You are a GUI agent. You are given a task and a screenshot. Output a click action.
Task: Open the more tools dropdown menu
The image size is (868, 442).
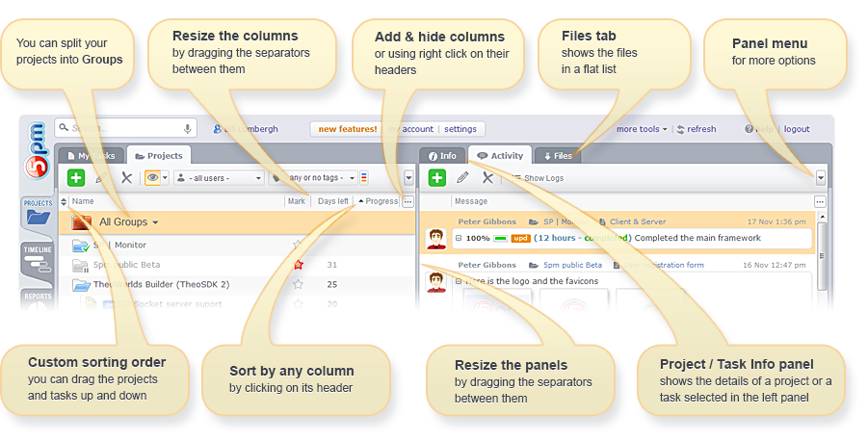click(x=641, y=129)
